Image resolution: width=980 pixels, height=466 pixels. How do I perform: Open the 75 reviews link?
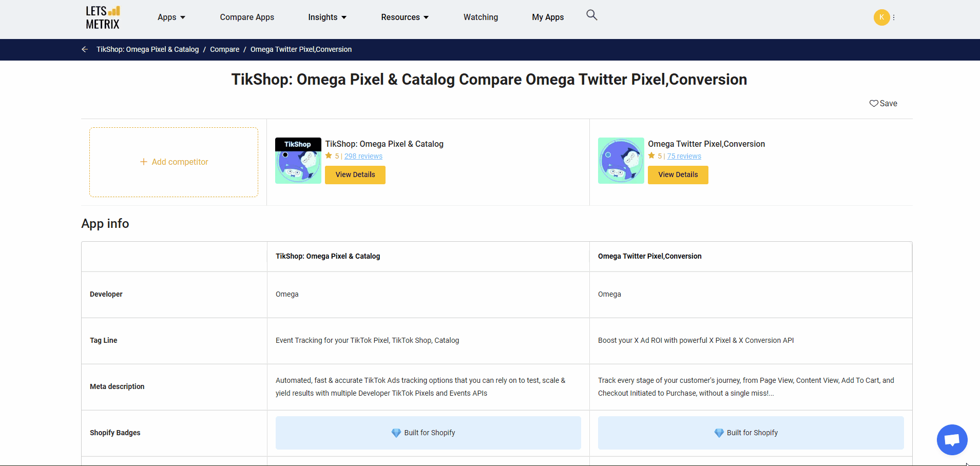[x=684, y=156]
